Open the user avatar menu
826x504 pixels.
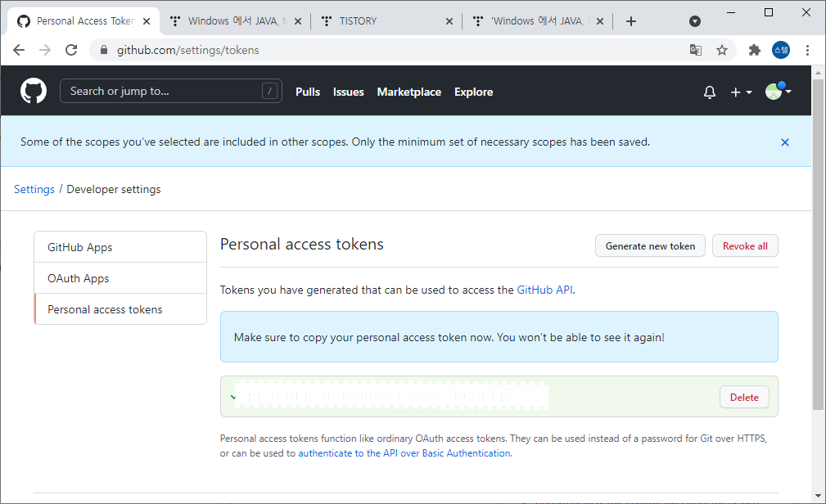[x=778, y=91]
